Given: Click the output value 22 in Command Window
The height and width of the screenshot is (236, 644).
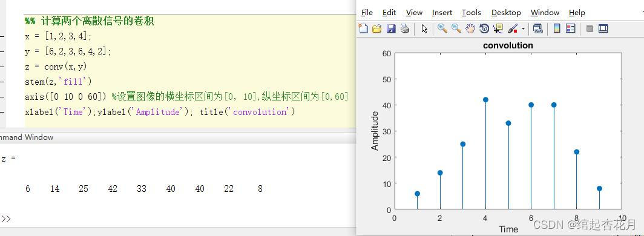Looking at the screenshot, I should [229, 189].
